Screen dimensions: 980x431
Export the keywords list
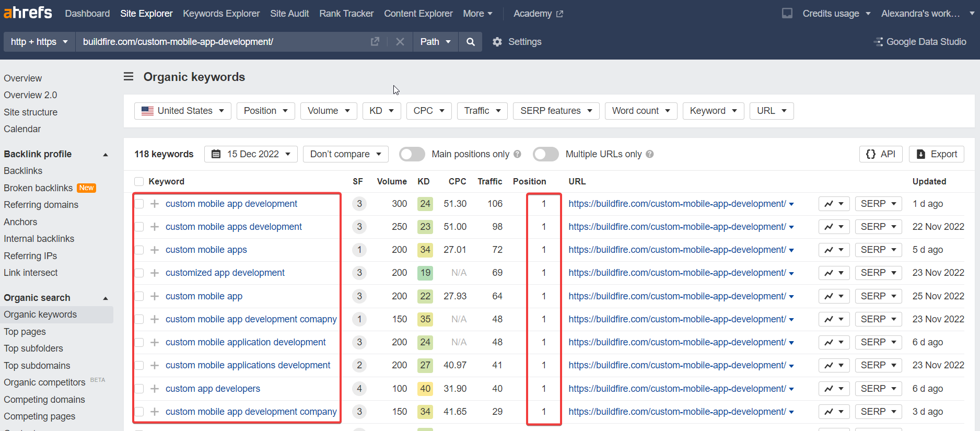coord(937,154)
